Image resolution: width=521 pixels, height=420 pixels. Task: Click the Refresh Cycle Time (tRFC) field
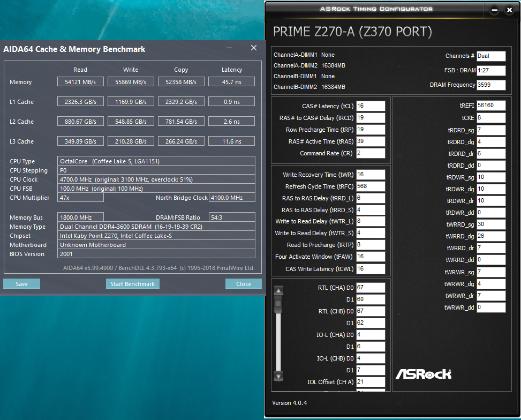(x=371, y=186)
